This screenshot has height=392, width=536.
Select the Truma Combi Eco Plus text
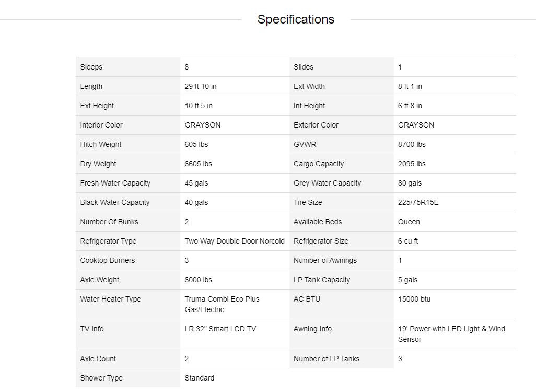pyautogui.click(x=222, y=299)
